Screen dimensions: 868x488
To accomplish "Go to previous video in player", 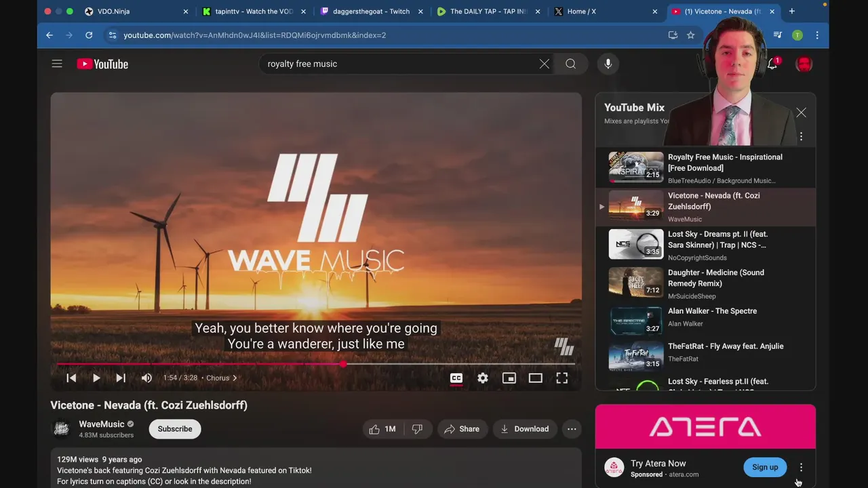I will [x=71, y=378].
